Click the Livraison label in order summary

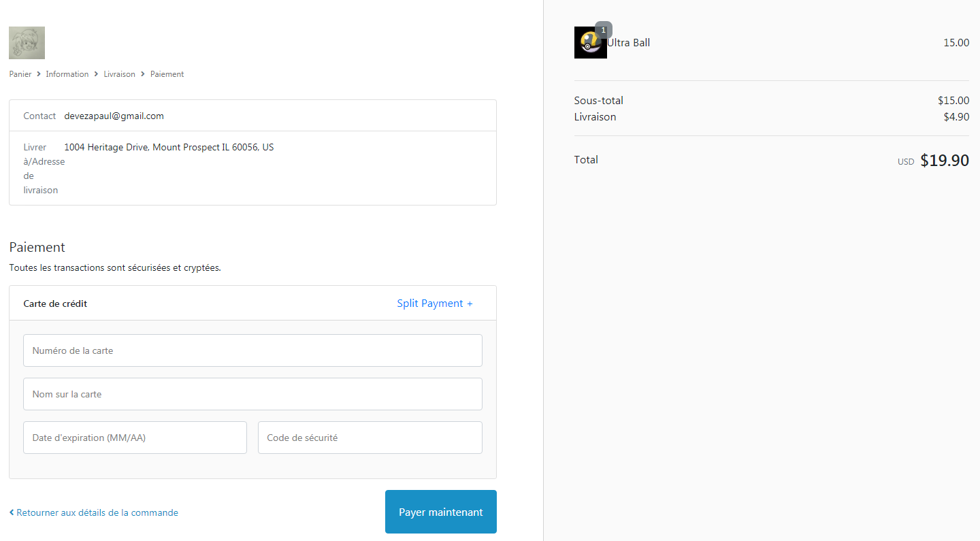coord(595,117)
